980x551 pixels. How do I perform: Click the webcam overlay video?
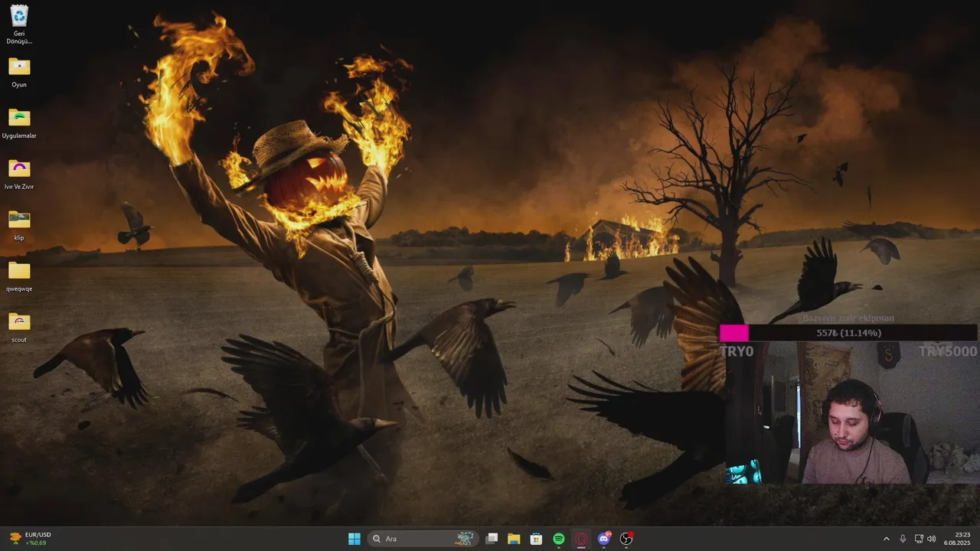pos(851,413)
